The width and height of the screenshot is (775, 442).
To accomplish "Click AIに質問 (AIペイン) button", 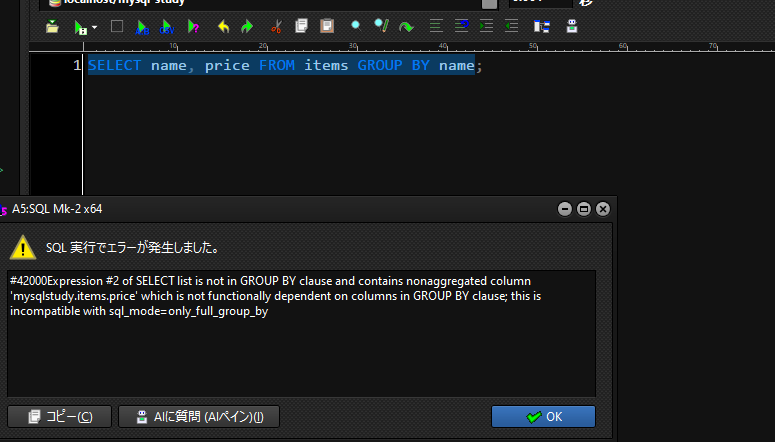I will (199, 417).
